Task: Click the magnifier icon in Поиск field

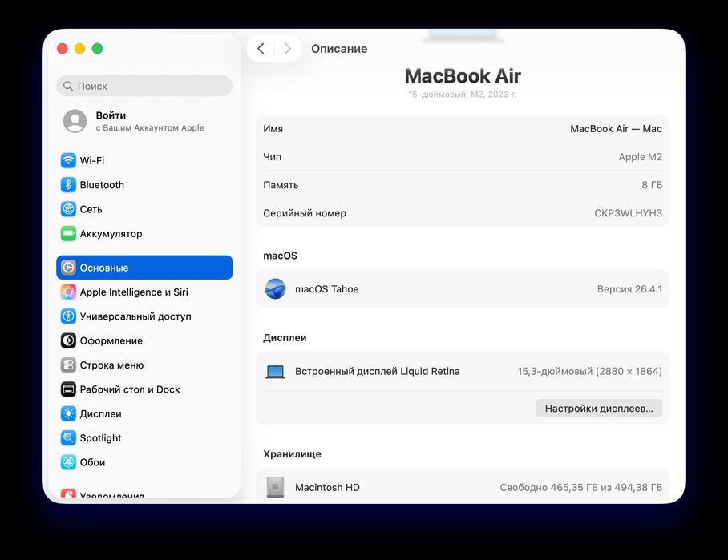Action: tap(68, 86)
